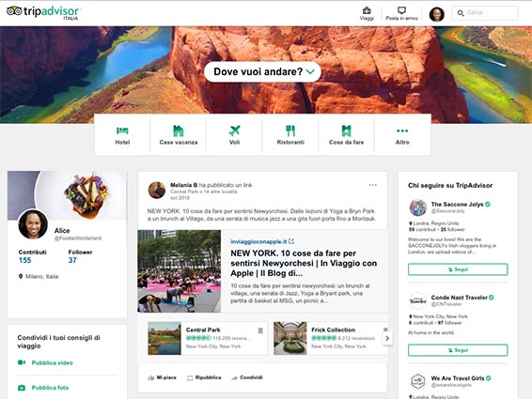The width and height of the screenshot is (532, 399).
Task: Open We Are Travel Girls avatar
Action: [418, 381]
